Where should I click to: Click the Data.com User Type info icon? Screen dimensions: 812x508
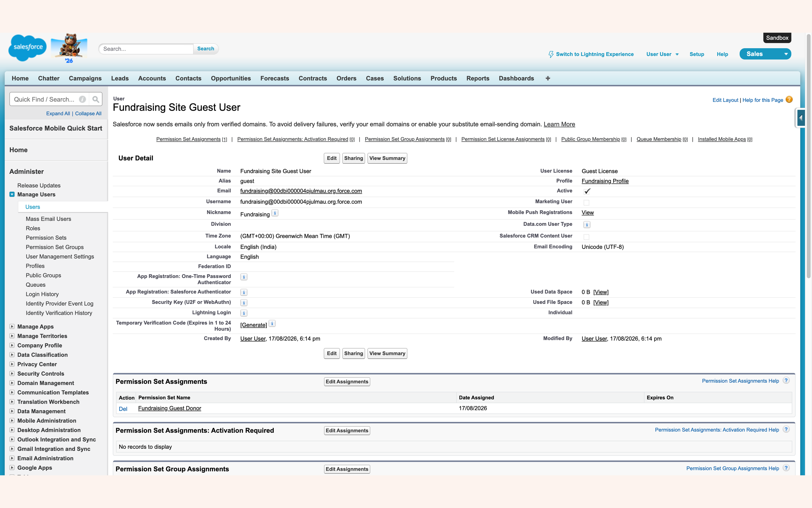coord(586,225)
